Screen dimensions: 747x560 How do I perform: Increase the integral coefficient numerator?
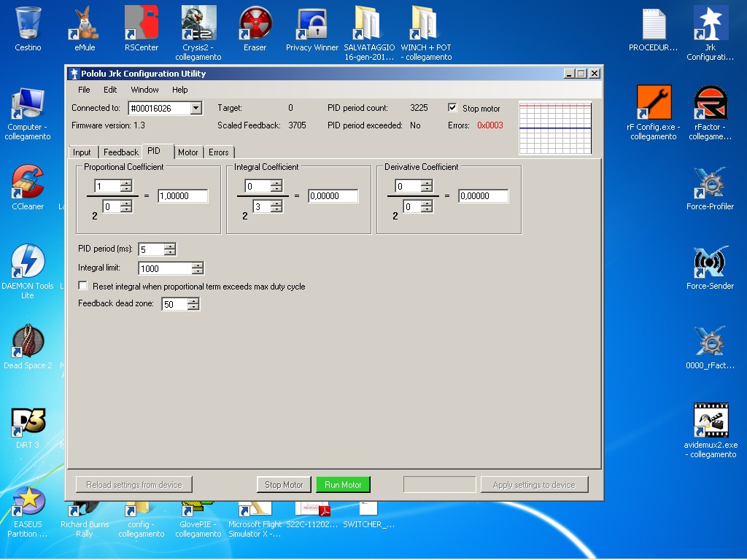coord(276,183)
